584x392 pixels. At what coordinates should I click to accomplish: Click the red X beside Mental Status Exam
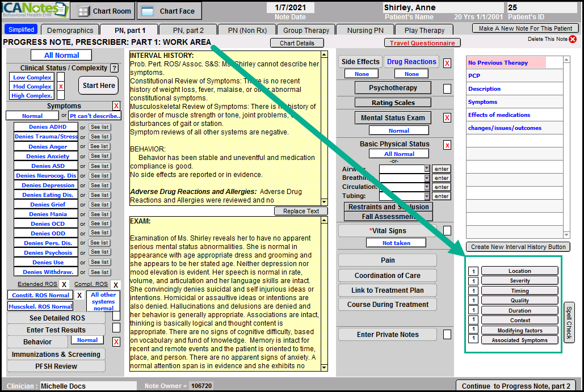447,118
